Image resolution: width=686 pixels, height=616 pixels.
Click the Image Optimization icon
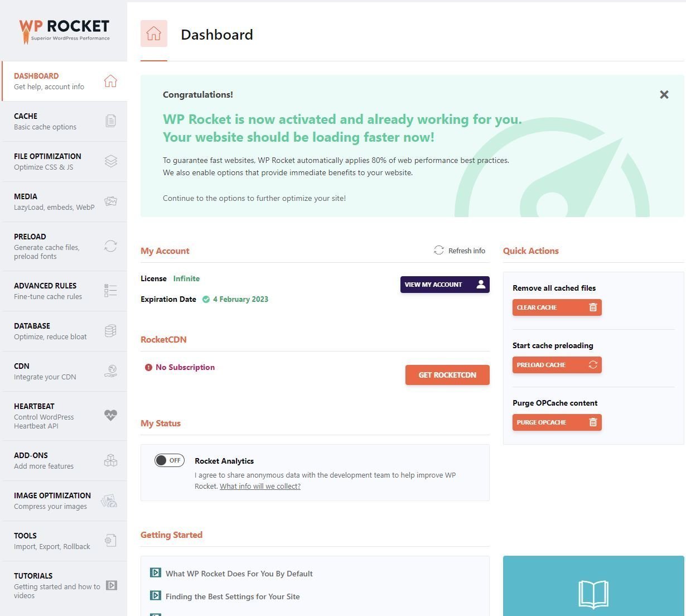pyautogui.click(x=109, y=501)
